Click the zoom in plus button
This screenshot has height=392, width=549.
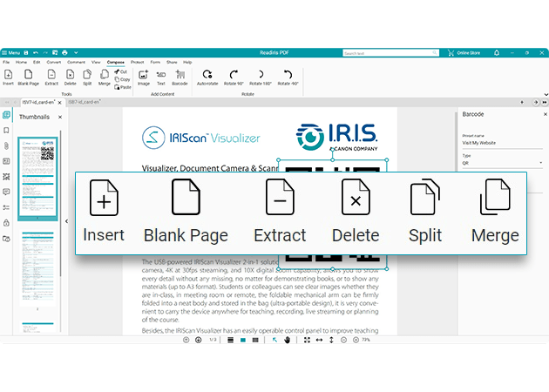click(356, 340)
